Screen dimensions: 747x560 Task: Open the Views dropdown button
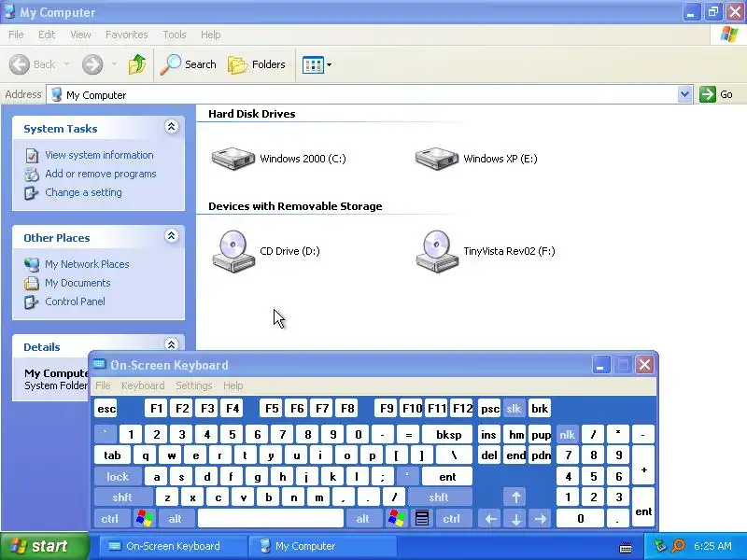coord(317,64)
